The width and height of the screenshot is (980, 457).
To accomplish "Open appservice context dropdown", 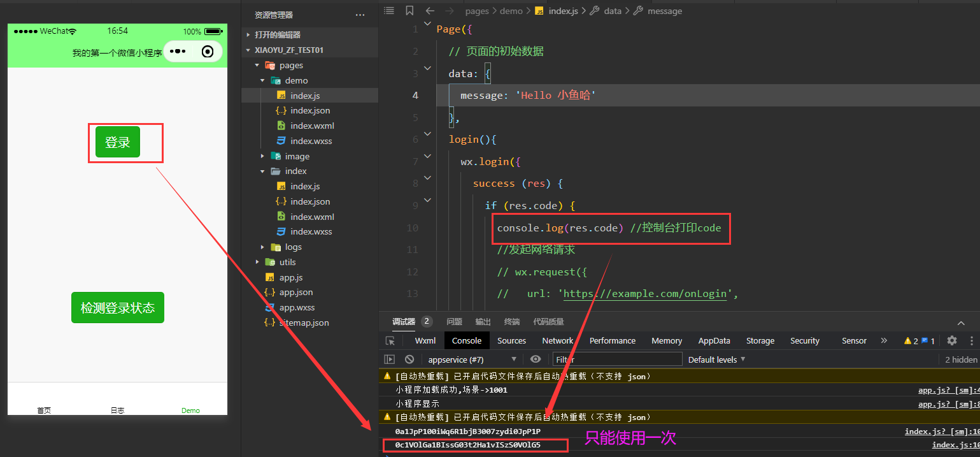I will point(471,359).
